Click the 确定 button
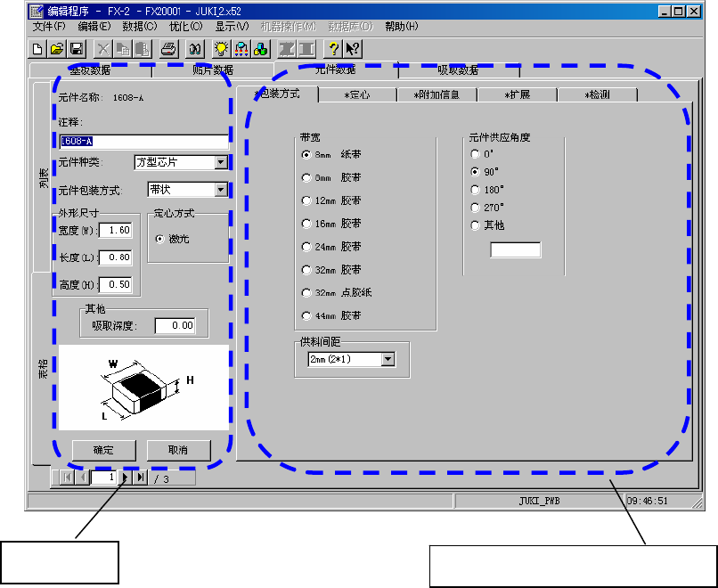The image size is (718, 588). 104,450
